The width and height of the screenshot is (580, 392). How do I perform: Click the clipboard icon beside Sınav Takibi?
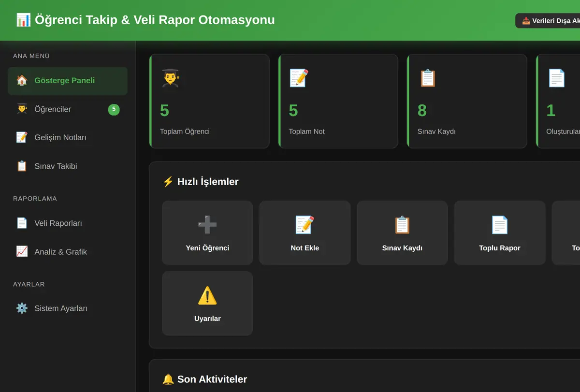pyautogui.click(x=22, y=166)
